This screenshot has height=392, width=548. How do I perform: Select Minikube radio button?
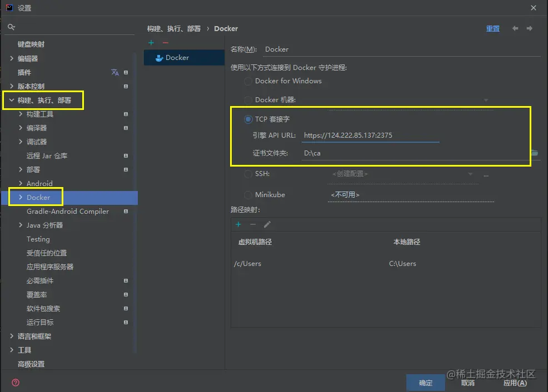[248, 195]
